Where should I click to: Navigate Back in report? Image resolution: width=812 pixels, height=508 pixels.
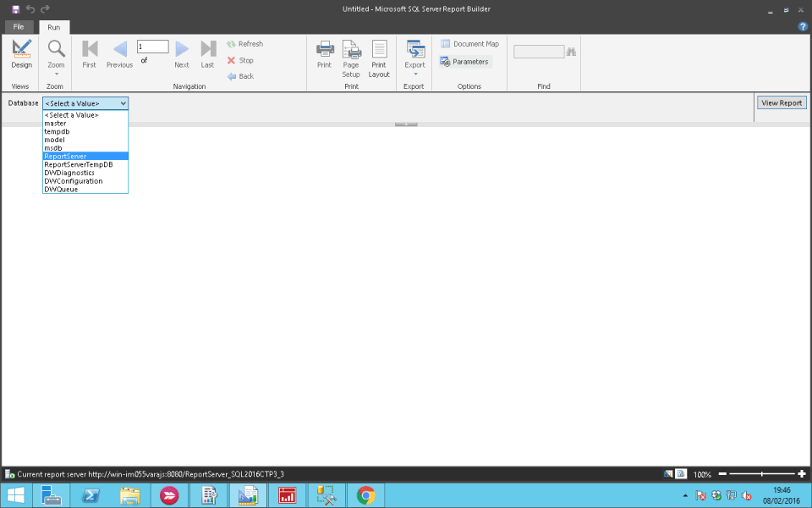[240, 76]
